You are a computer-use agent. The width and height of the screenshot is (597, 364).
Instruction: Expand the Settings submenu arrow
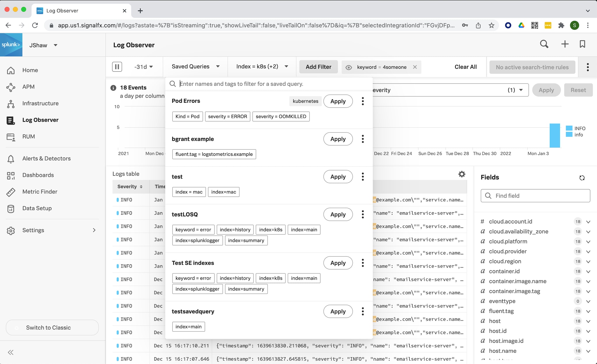pos(94,230)
